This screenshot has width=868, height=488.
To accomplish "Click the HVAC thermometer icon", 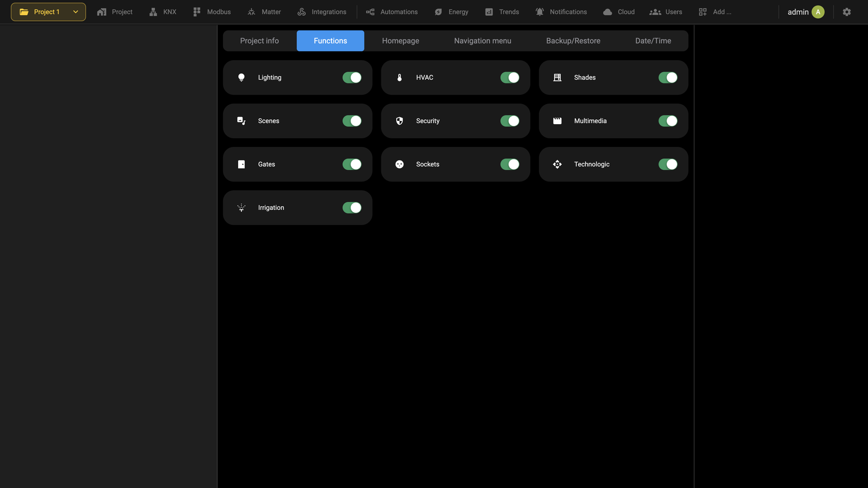I will click(399, 78).
